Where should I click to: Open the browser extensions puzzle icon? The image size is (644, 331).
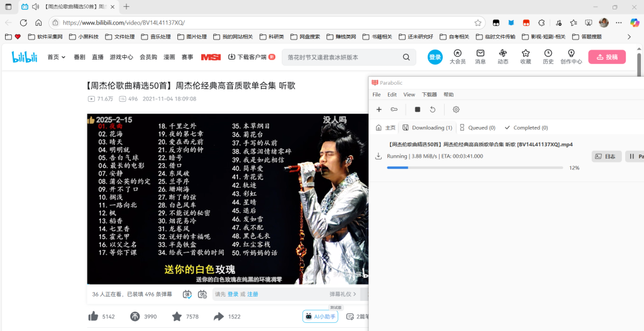click(541, 23)
